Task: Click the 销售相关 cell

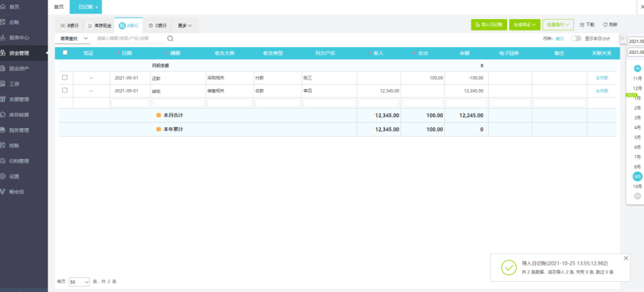Action: (x=229, y=91)
